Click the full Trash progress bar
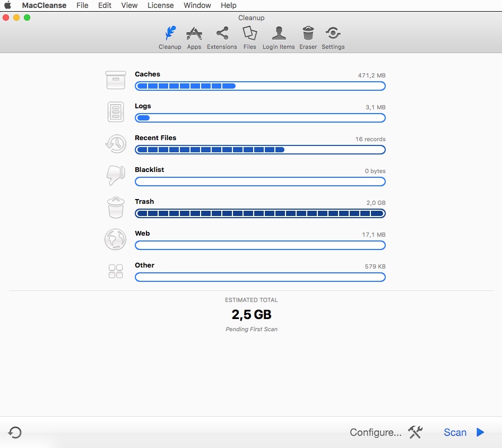The image size is (502, 448). pyautogui.click(x=260, y=213)
